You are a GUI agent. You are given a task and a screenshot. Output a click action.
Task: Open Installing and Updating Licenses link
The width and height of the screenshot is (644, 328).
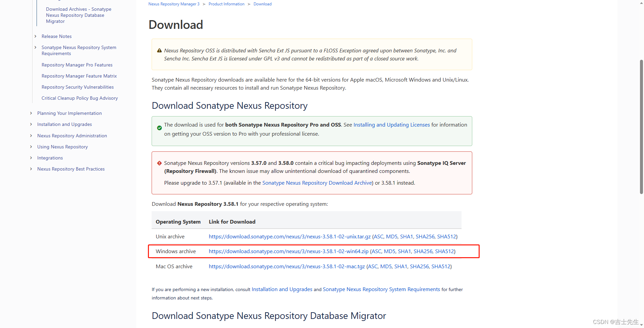[391, 125]
